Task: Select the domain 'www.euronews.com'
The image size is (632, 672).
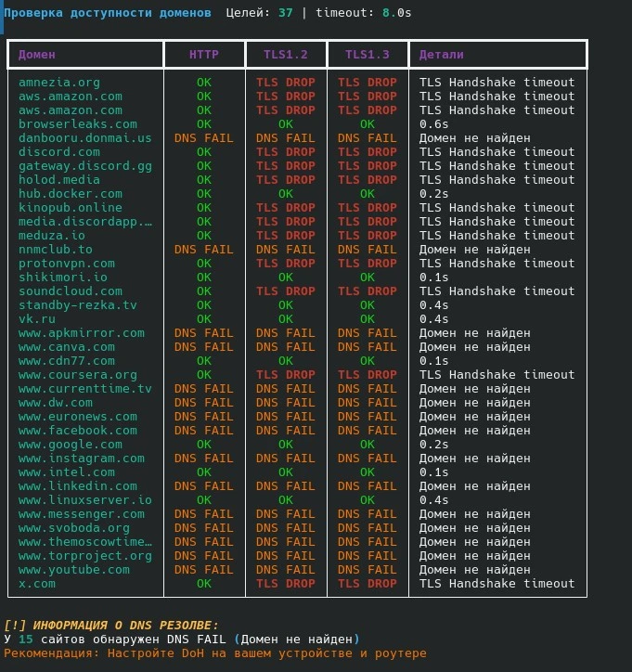Action: pyautogui.click(x=78, y=417)
